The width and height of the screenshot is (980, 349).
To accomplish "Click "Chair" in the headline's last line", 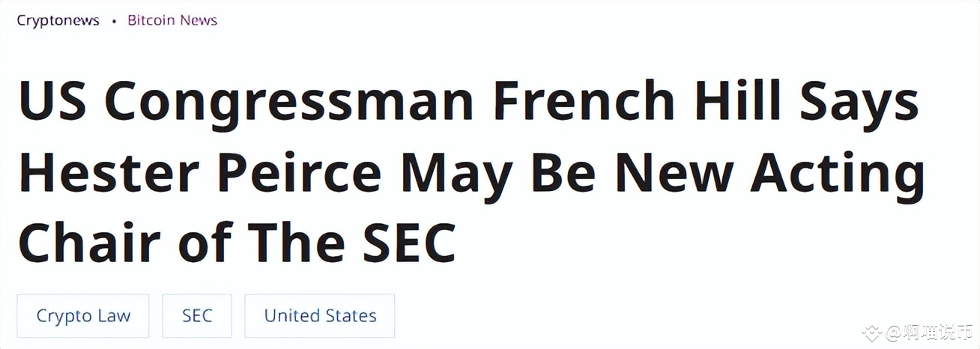I will [90, 243].
